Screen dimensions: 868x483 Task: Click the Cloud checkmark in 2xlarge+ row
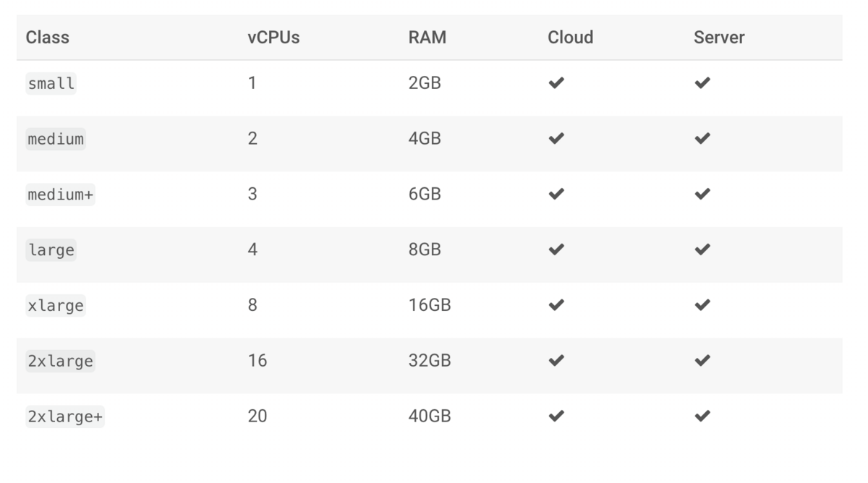coord(556,416)
